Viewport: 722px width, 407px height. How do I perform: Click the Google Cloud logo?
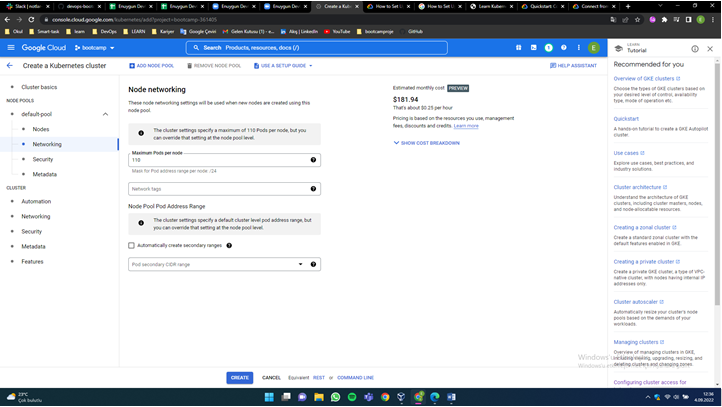[44, 47]
